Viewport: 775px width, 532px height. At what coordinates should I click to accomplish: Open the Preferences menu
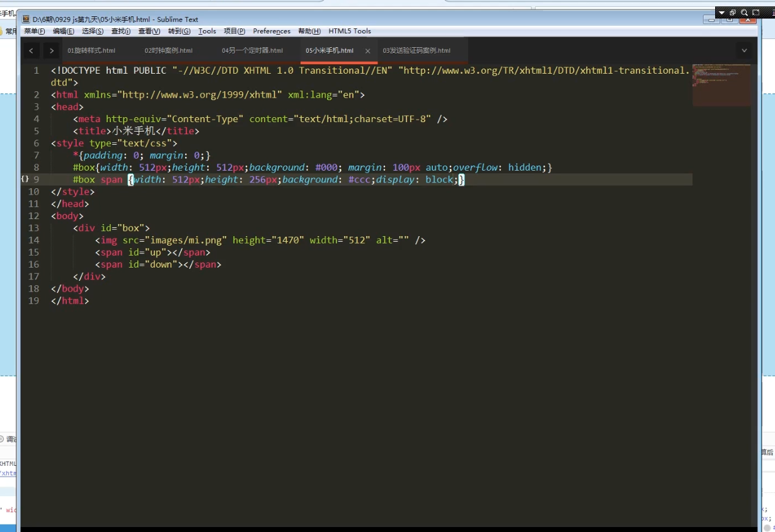(x=272, y=31)
